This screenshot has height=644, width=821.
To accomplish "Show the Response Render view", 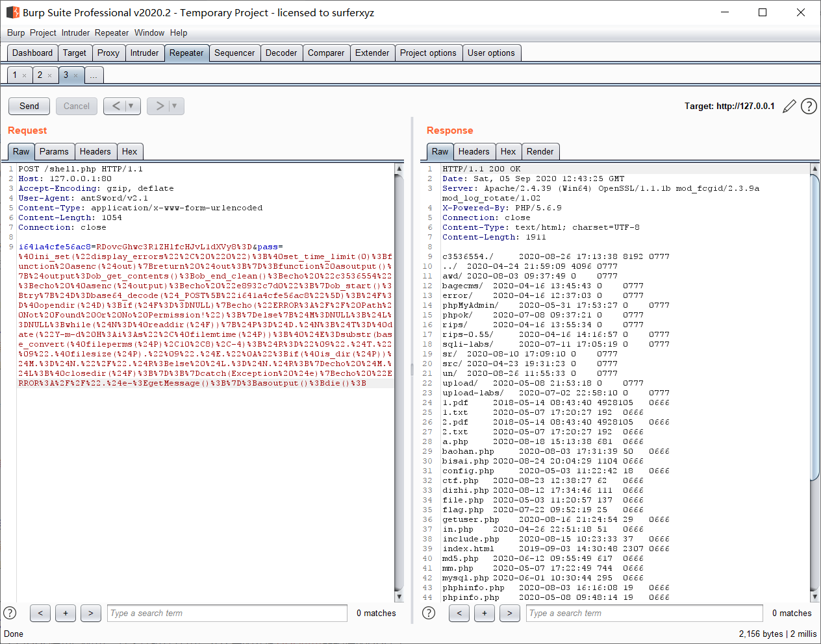I will click(540, 152).
